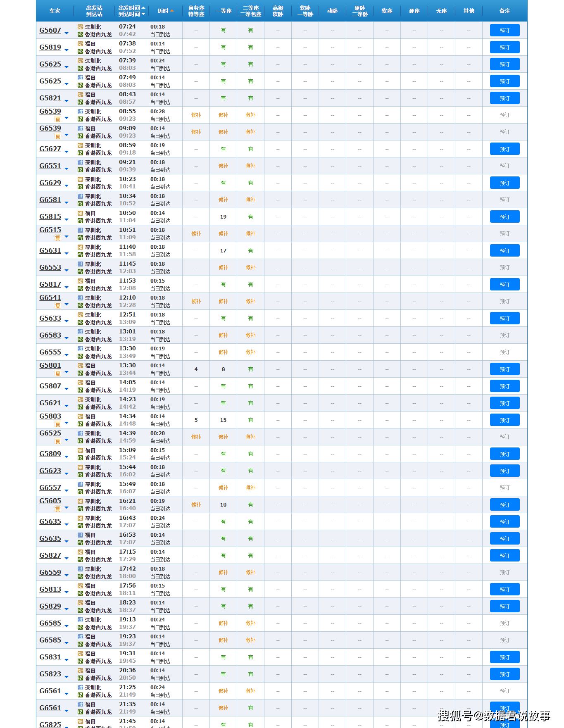
Task: Click the 备注 column header
Action: pos(505,11)
